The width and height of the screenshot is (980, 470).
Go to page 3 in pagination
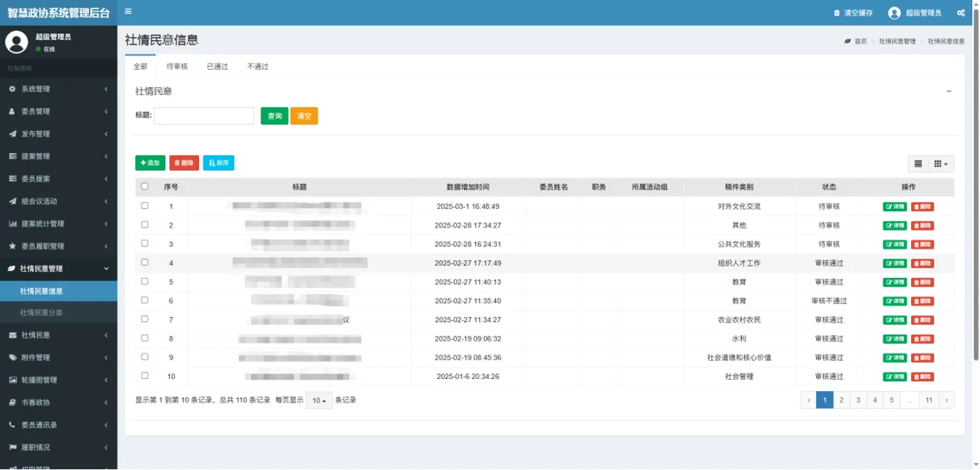(858, 400)
